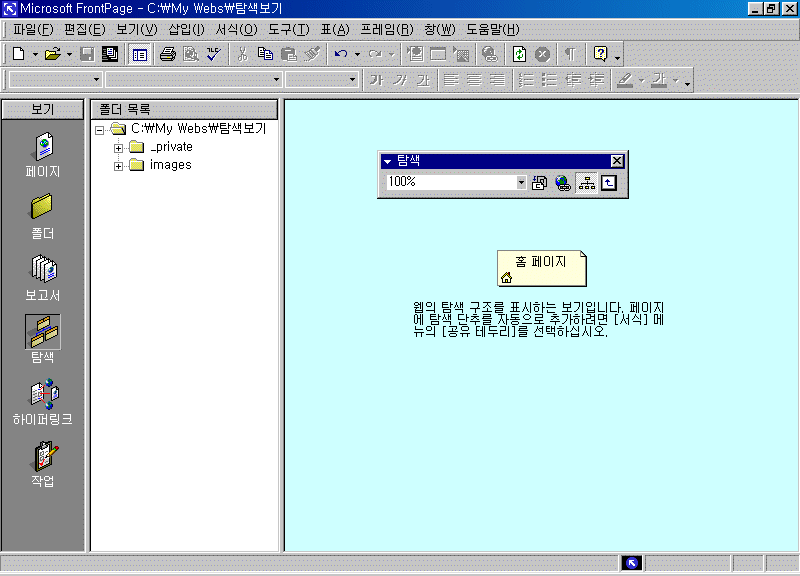Toggle Italic formatting

[400, 80]
